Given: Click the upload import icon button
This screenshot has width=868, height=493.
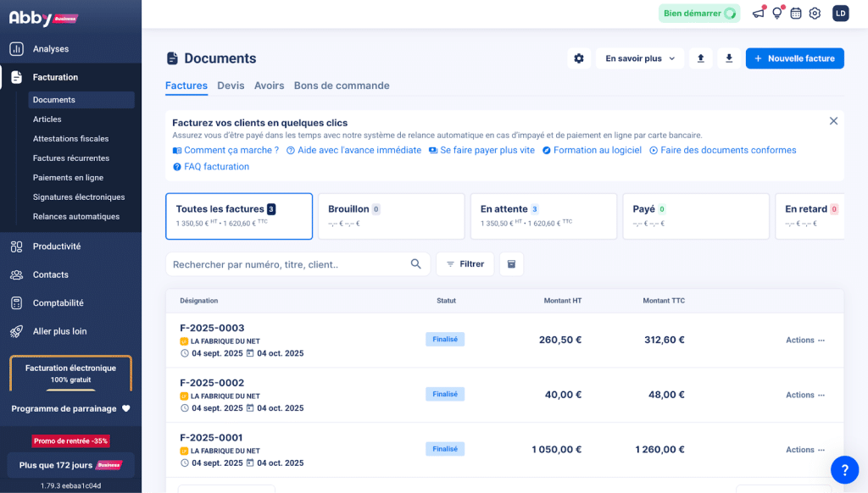Looking at the screenshot, I should [x=700, y=58].
